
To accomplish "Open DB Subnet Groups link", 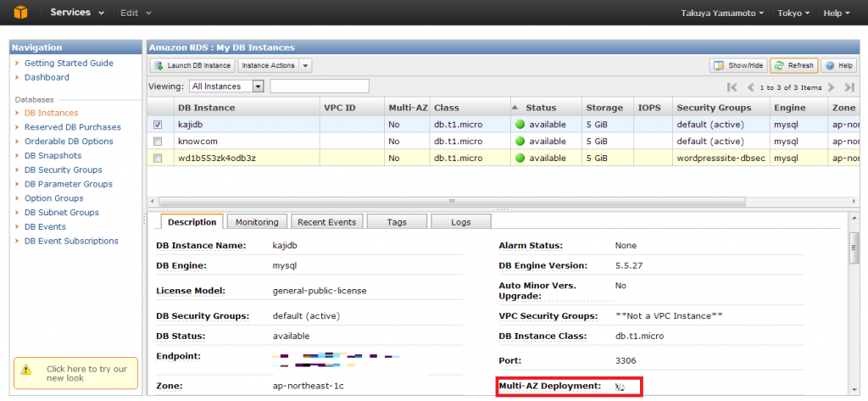I will [x=61, y=213].
